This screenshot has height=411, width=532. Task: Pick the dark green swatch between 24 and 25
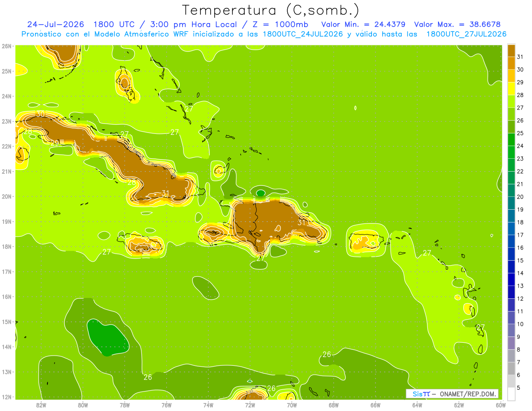click(x=511, y=139)
